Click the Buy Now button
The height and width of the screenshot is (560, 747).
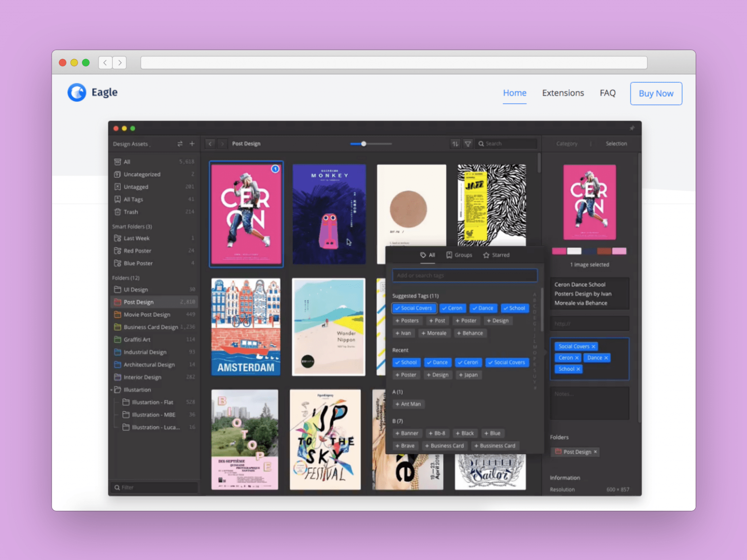656,94
